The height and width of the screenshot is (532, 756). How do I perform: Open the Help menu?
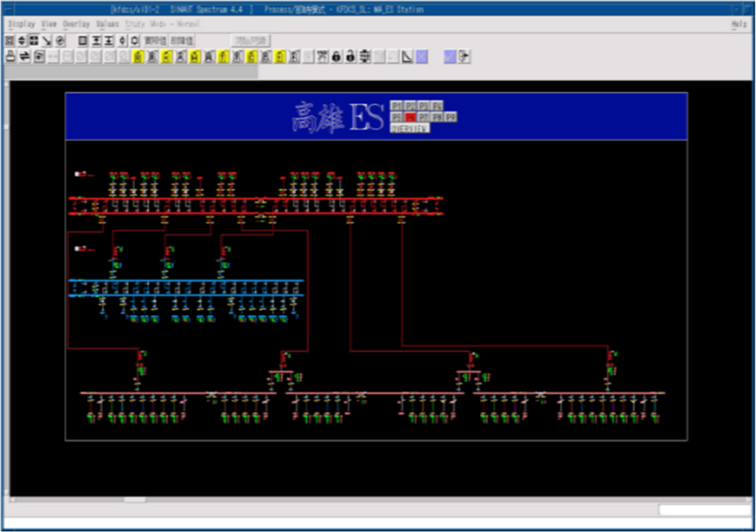[739, 24]
